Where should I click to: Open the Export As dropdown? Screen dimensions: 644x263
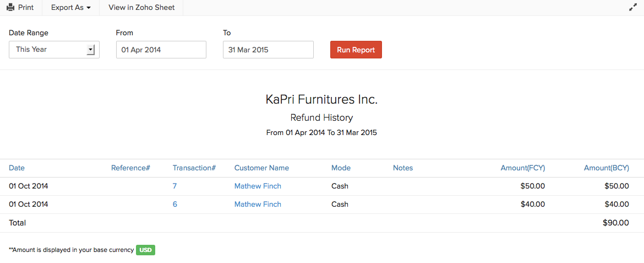[x=70, y=8]
